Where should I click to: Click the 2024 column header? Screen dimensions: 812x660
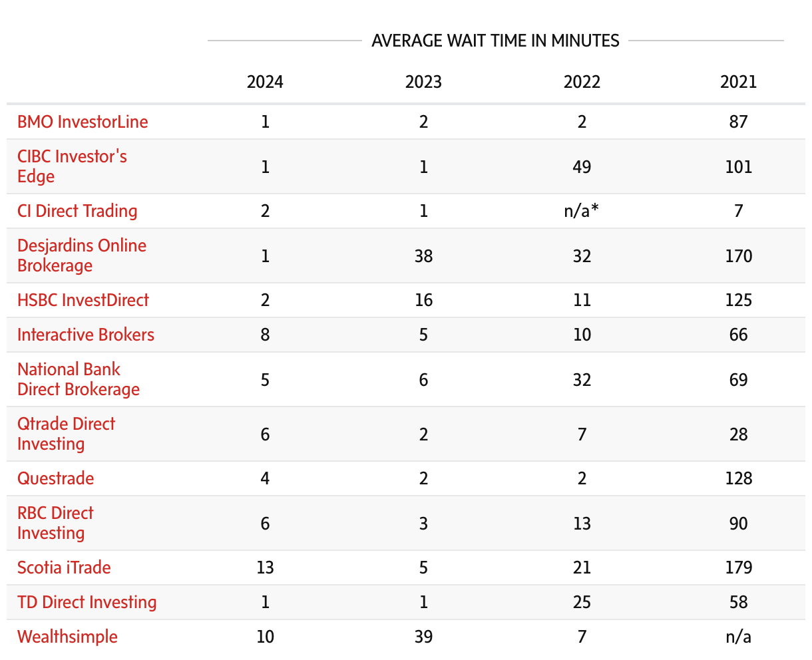point(265,82)
